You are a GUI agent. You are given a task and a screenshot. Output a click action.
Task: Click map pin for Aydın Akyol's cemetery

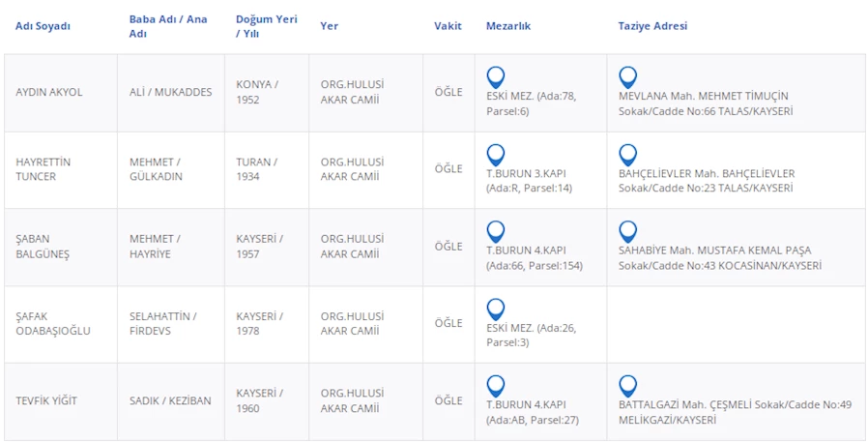coord(496,77)
